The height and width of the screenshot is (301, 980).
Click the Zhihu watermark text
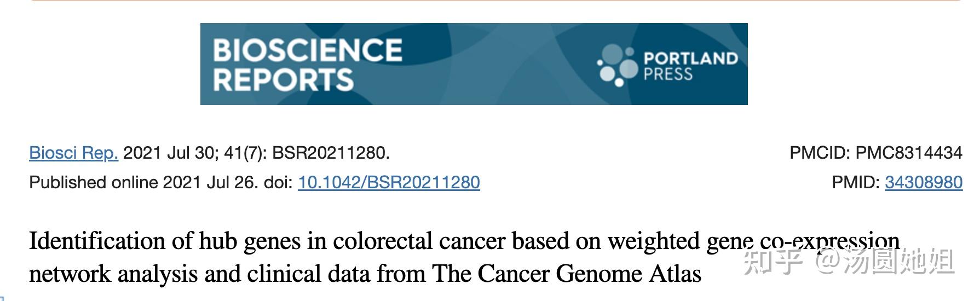[x=849, y=261]
